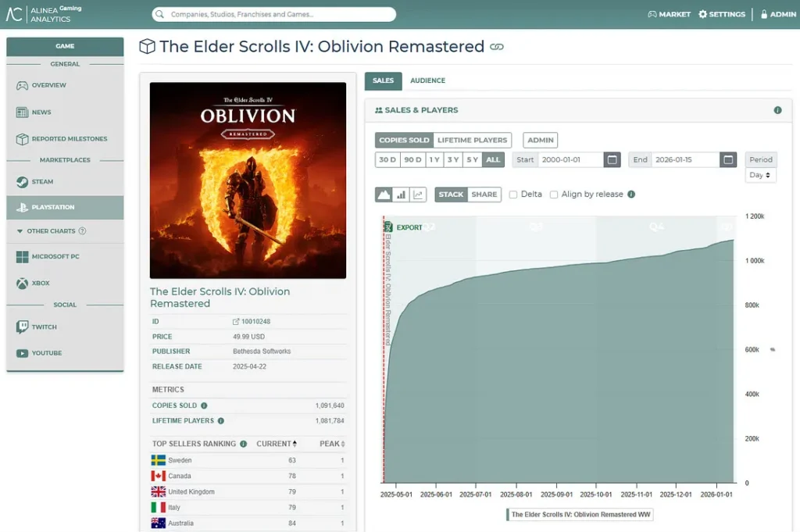This screenshot has width=800, height=532.
Task: Switch to the Audience tab
Action: [427, 80]
